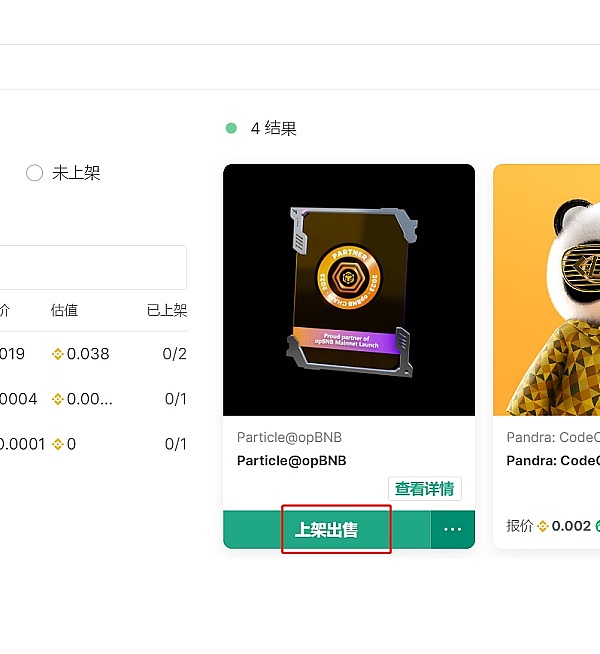Click the bold Pandra item title
Screen dimensions: 600x654
(x=552, y=461)
